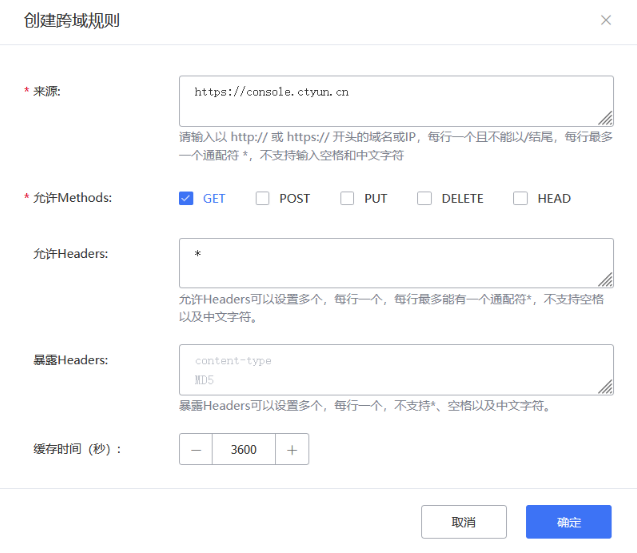Enable the DELETE method checkbox
The height and width of the screenshot is (553, 637).
click(424, 198)
